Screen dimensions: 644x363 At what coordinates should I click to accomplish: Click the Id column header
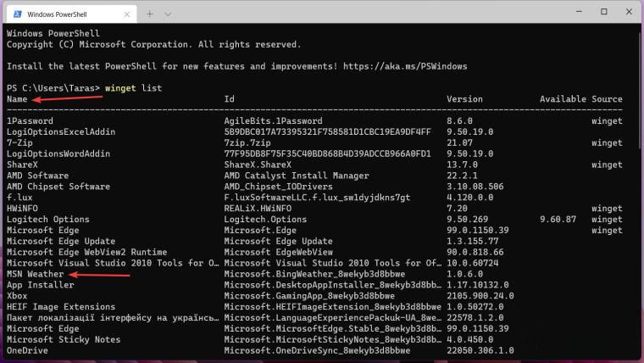[x=229, y=99]
